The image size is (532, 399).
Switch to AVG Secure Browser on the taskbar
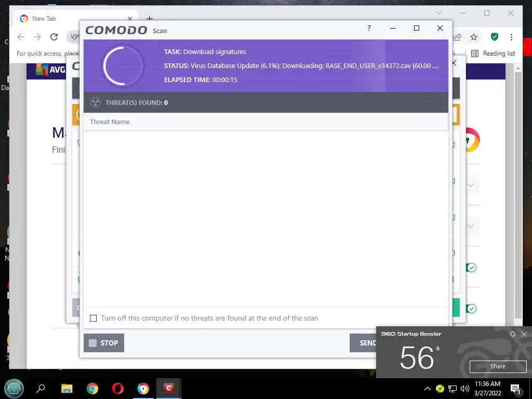(143, 389)
